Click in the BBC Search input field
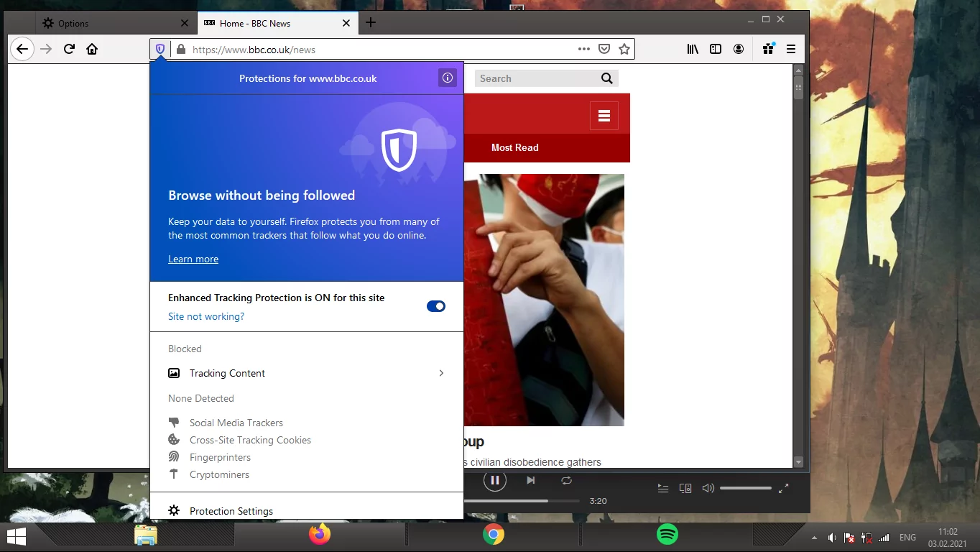Viewport: 980px width, 552px height. [x=536, y=78]
